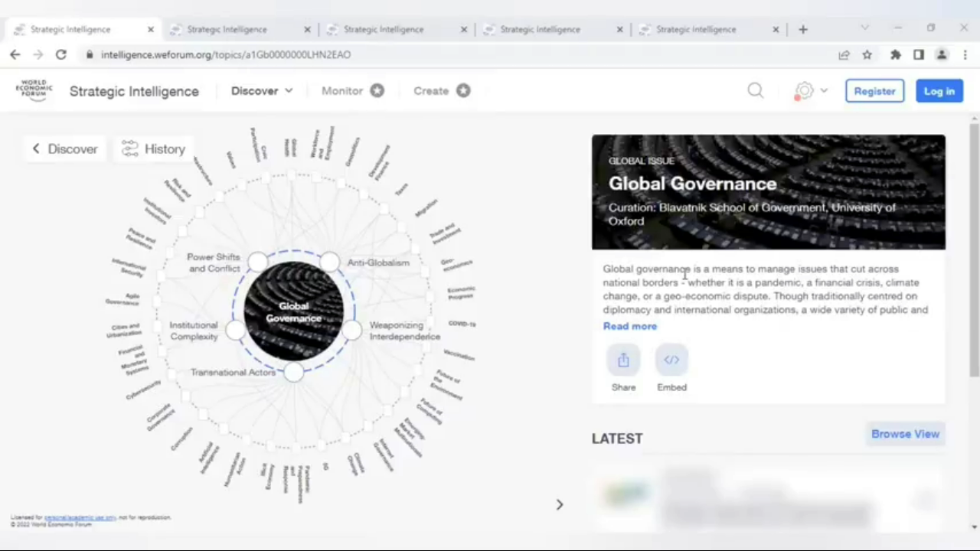Screen dimensions: 980x551
Task: Go back to Discover
Action: pyautogui.click(x=65, y=149)
